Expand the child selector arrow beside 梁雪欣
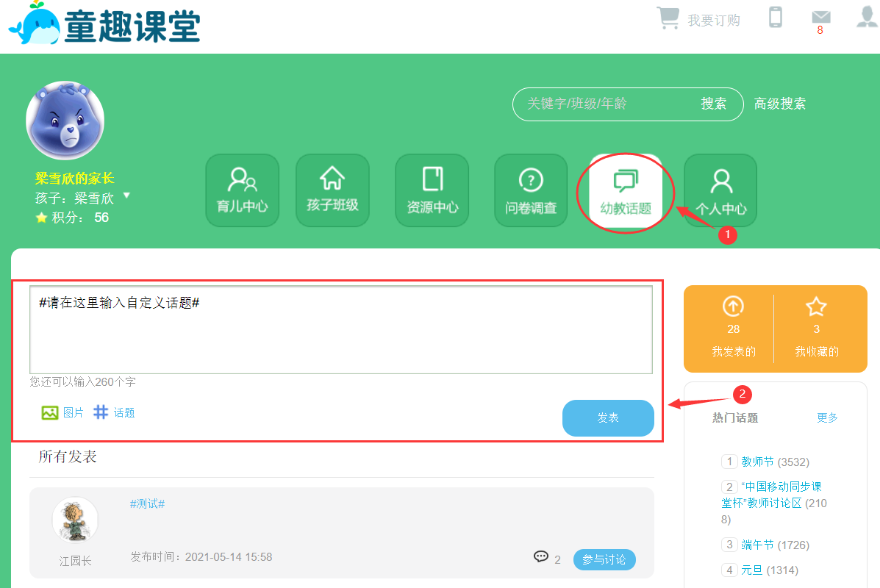Screen dimensions: 880x588 126,196
